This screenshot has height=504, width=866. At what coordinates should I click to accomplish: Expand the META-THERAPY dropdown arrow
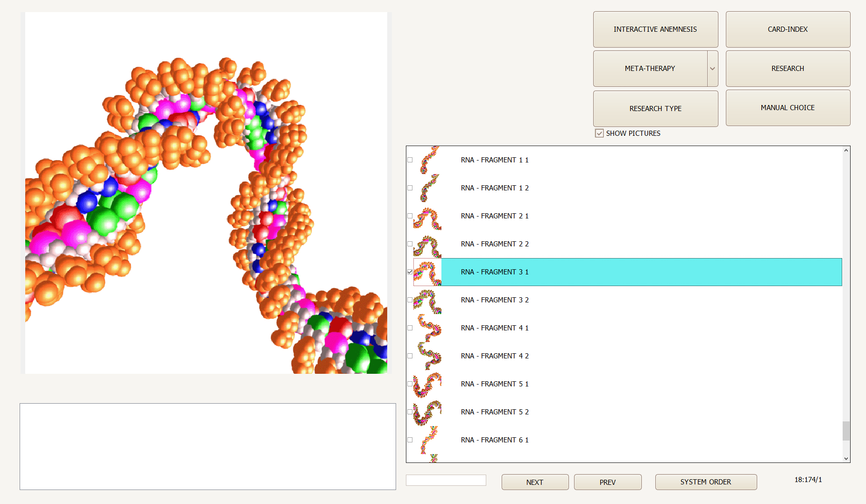[712, 69]
